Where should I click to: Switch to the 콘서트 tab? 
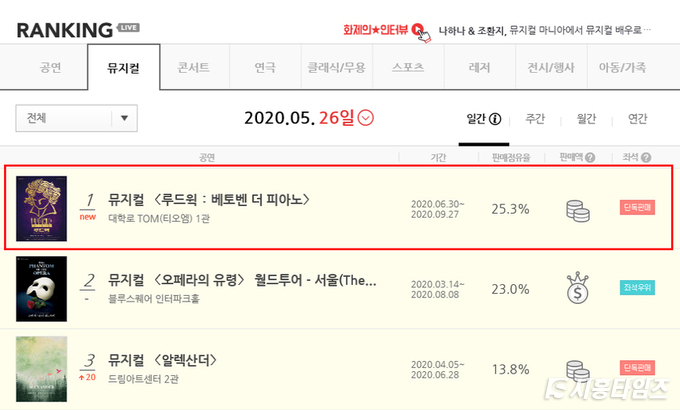click(193, 67)
